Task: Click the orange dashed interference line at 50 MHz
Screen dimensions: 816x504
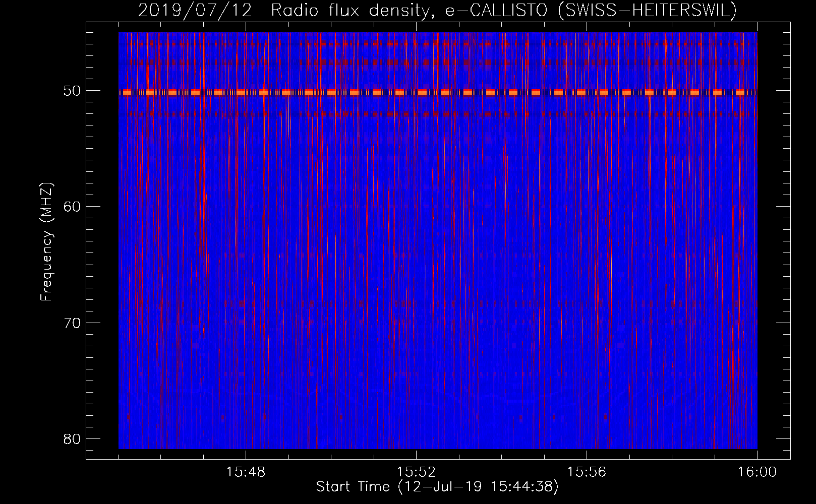Action: coord(438,92)
